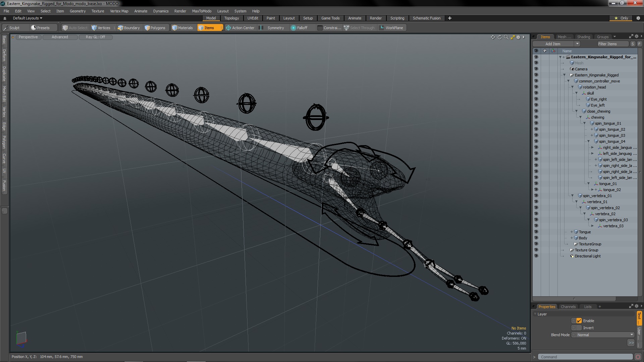Expand Items panel to full size
Viewport: 644px width, 362px height.
(631, 37)
